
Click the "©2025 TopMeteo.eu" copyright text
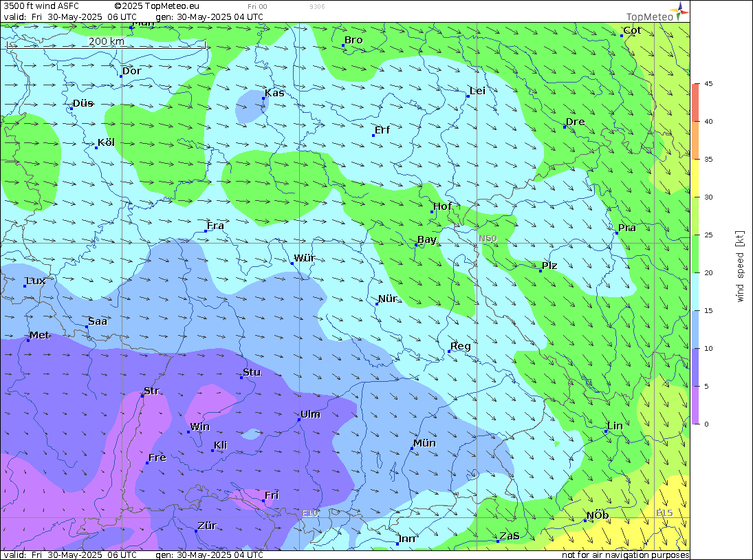[157, 6]
